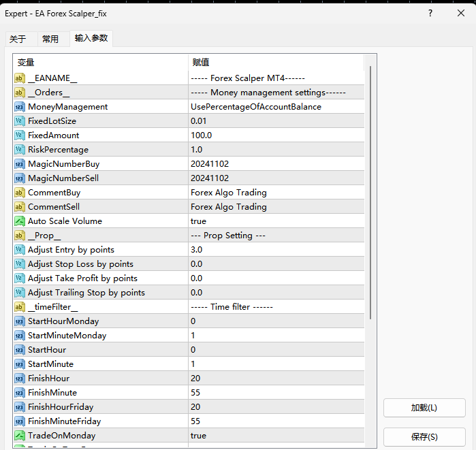
Task: Toggle the TradeOnMonday true value
Action: click(x=276, y=436)
